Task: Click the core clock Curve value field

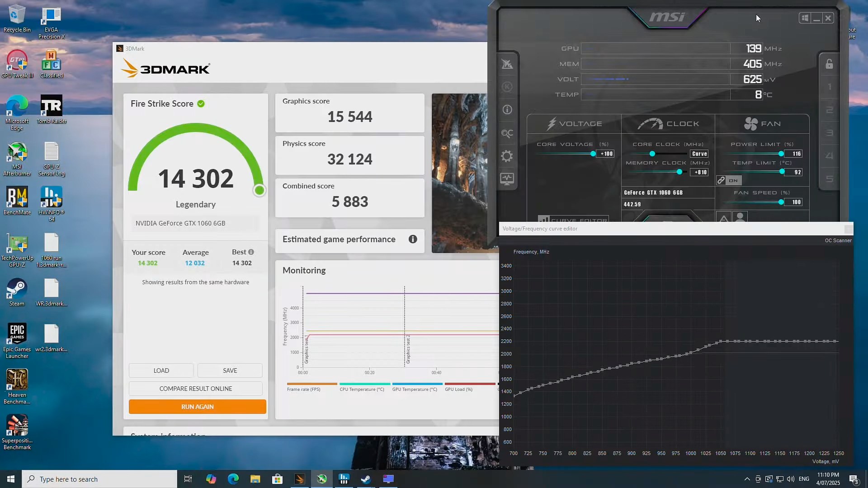Action: [699, 154]
